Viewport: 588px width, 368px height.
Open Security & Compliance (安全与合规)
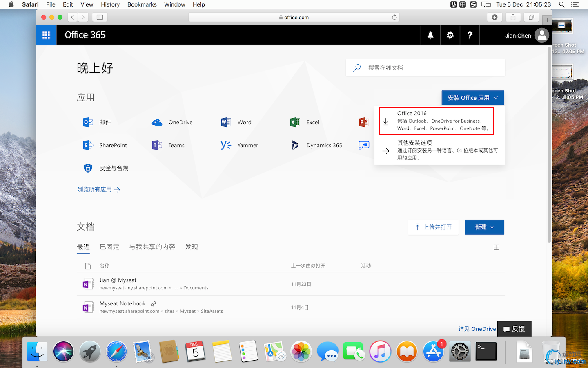pyautogui.click(x=105, y=168)
